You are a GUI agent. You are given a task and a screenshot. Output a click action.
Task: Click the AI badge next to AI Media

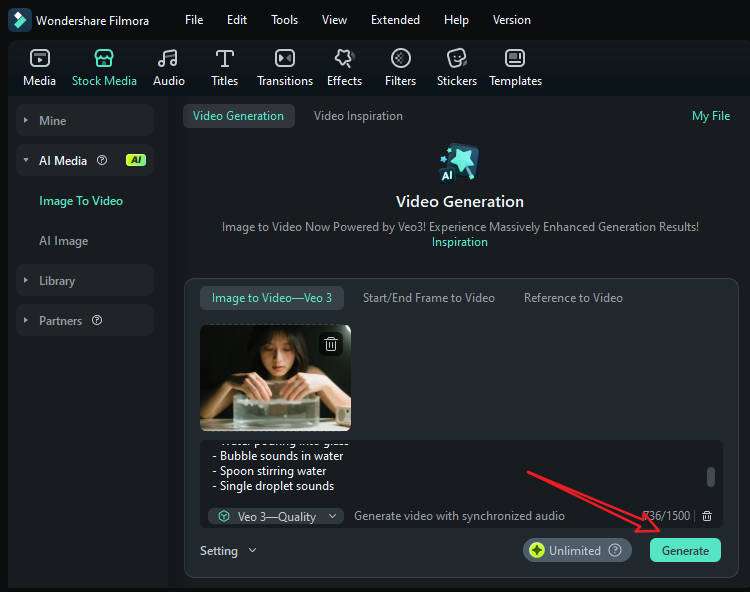[136, 160]
